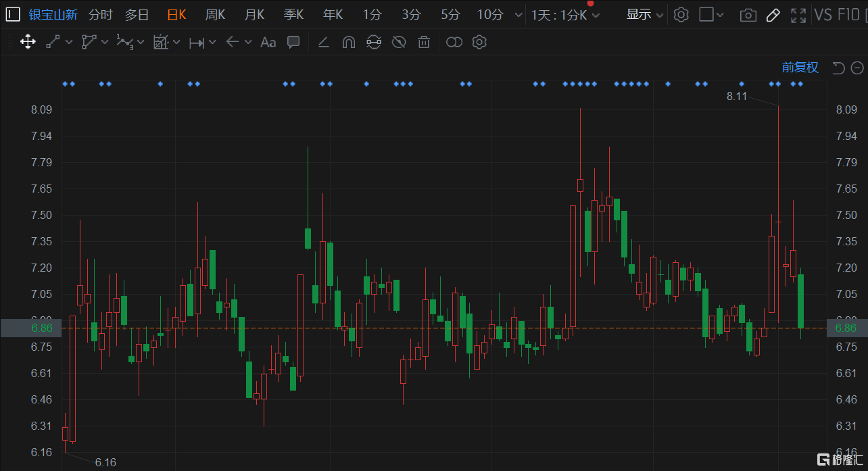Switch to the 3分 period

[411, 15]
